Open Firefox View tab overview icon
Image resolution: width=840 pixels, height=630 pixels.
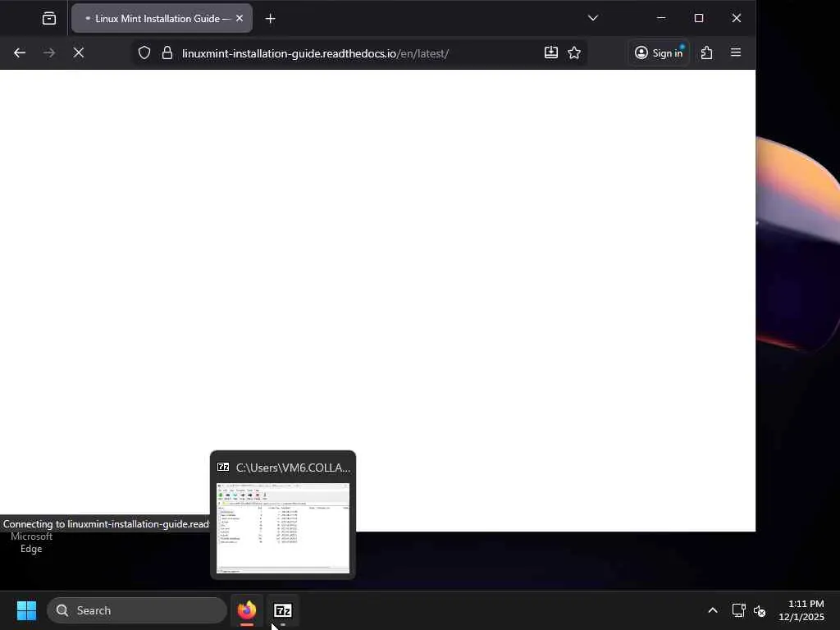48,19
